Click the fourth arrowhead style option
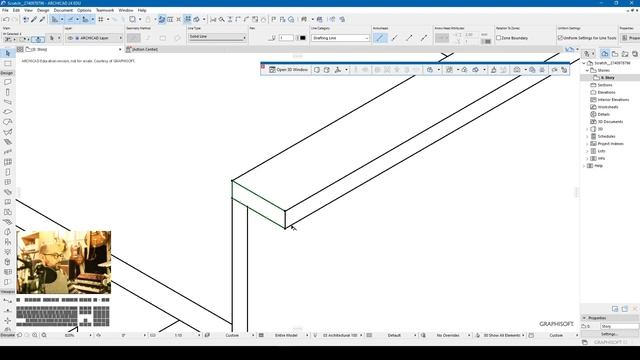640x360 pixels. (x=424, y=38)
